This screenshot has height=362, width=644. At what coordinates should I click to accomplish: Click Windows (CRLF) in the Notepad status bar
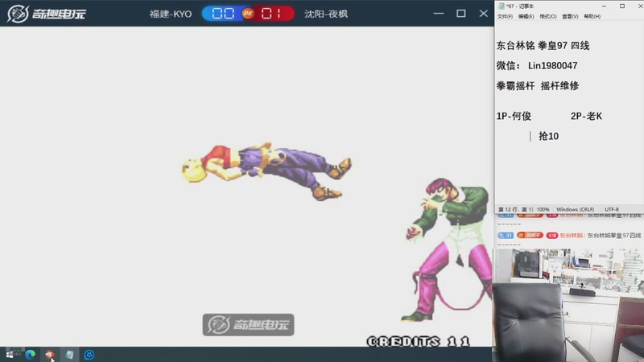point(575,209)
